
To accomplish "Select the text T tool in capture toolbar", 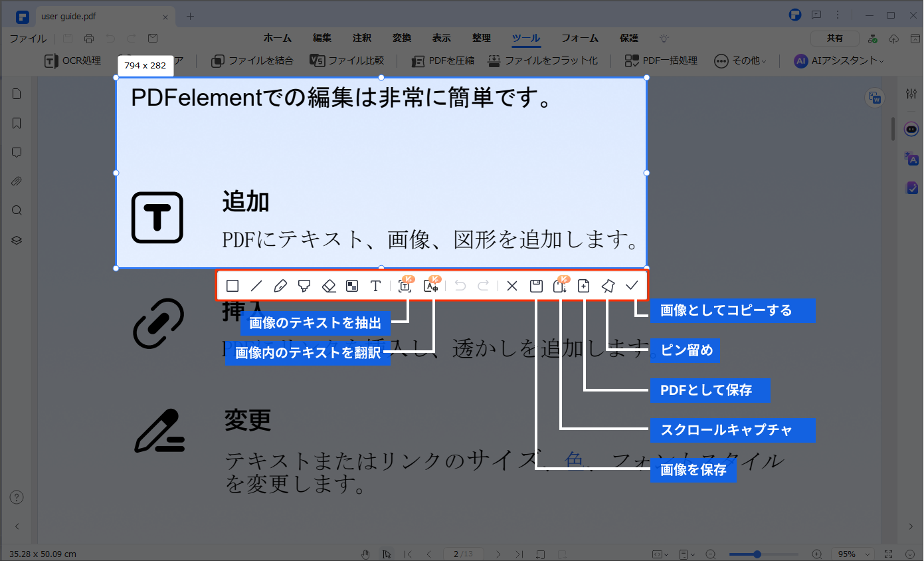I will [376, 286].
